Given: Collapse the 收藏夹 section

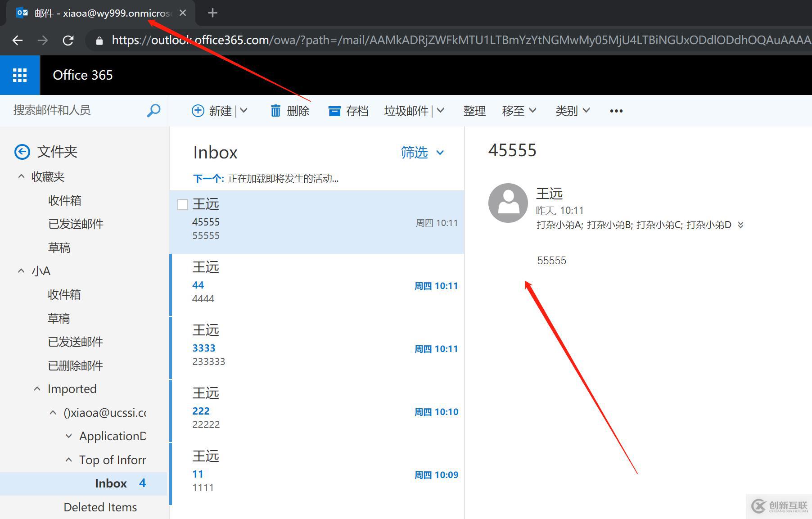Looking at the screenshot, I should (21, 176).
